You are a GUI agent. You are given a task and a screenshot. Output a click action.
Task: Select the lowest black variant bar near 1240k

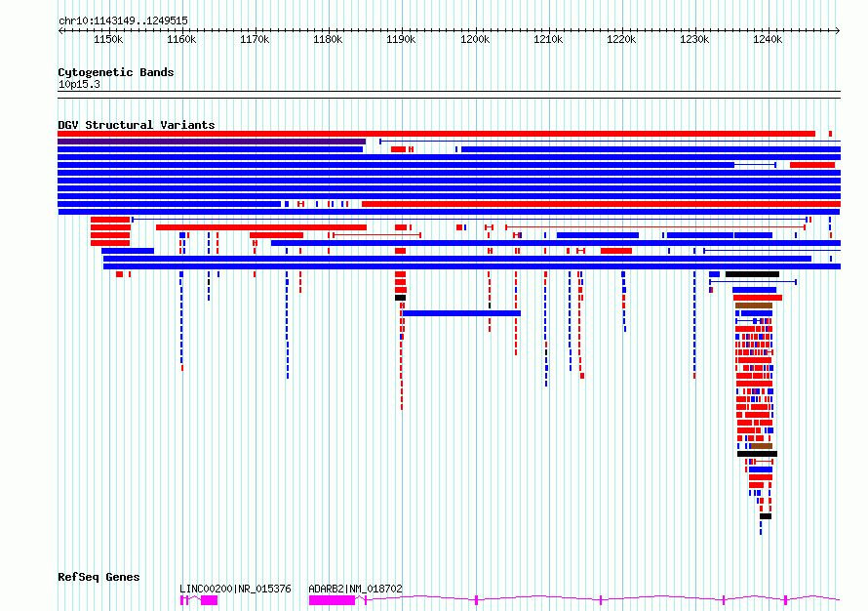(766, 516)
